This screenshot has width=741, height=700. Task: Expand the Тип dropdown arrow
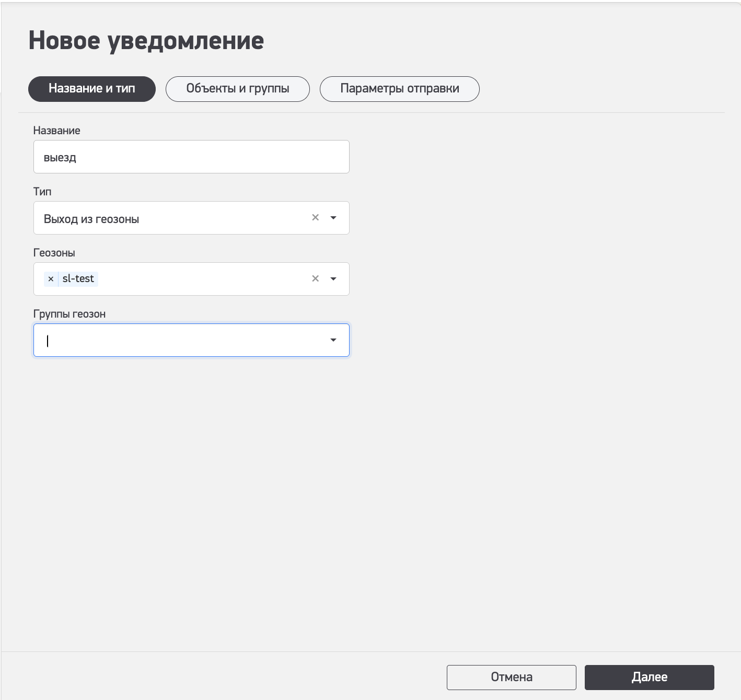pos(333,218)
